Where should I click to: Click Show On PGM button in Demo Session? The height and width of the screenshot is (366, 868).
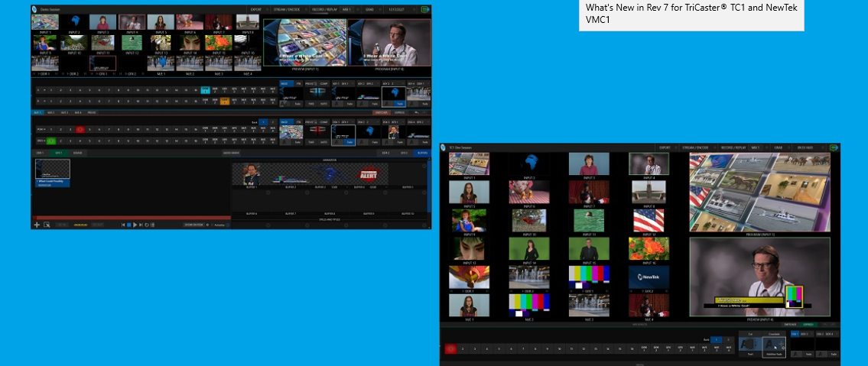click(193, 225)
